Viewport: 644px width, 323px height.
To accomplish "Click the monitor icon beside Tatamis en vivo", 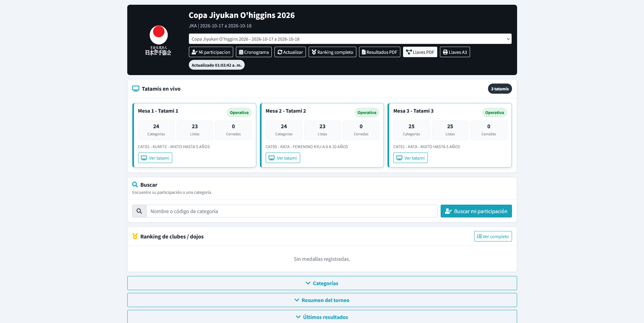I will click(136, 89).
